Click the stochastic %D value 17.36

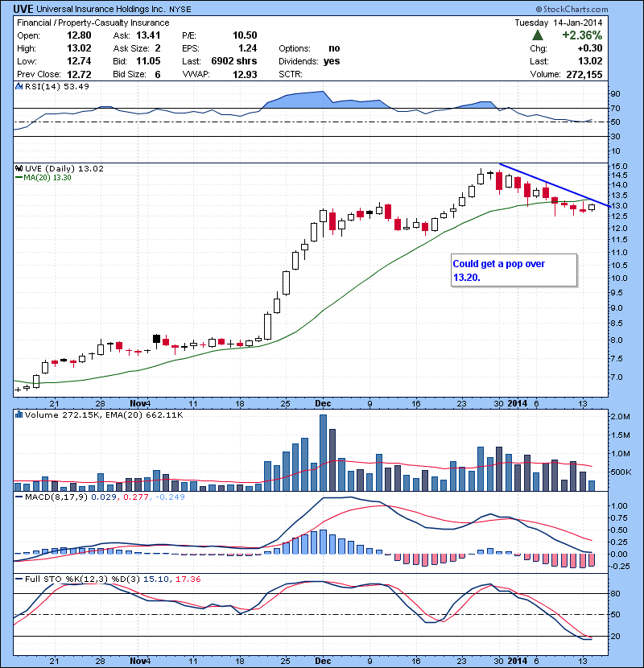tap(188, 579)
